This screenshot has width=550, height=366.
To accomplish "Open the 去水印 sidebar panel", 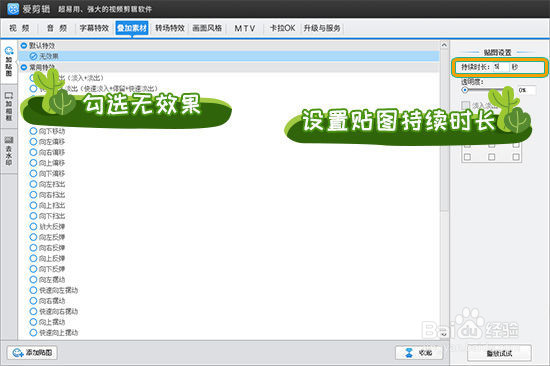I will (x=9, y=151).
